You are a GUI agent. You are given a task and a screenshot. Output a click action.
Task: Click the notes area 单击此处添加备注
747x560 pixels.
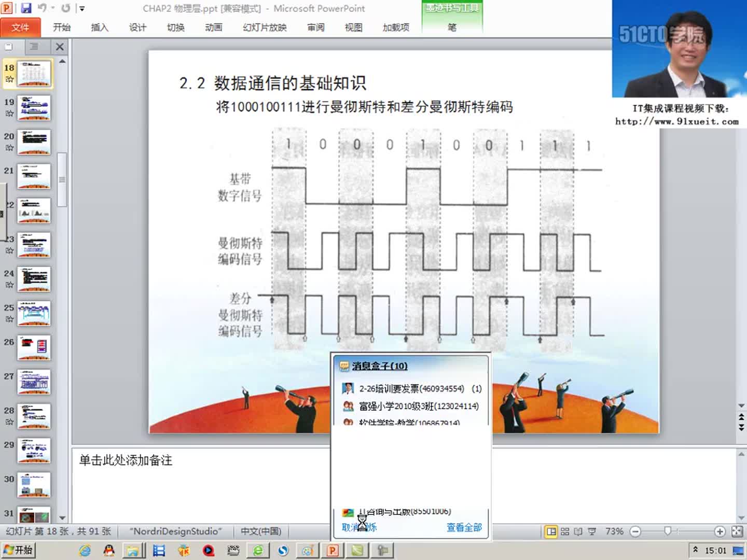126,460
